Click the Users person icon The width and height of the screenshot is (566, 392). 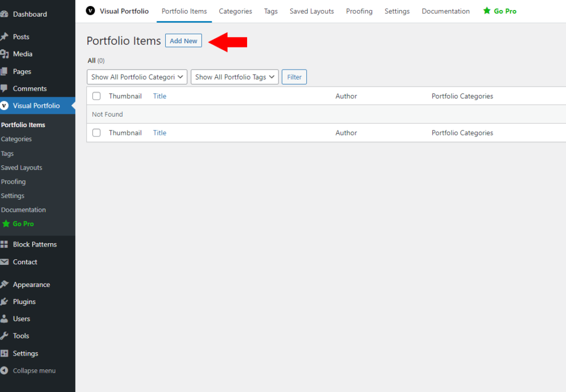coord(4,318)
